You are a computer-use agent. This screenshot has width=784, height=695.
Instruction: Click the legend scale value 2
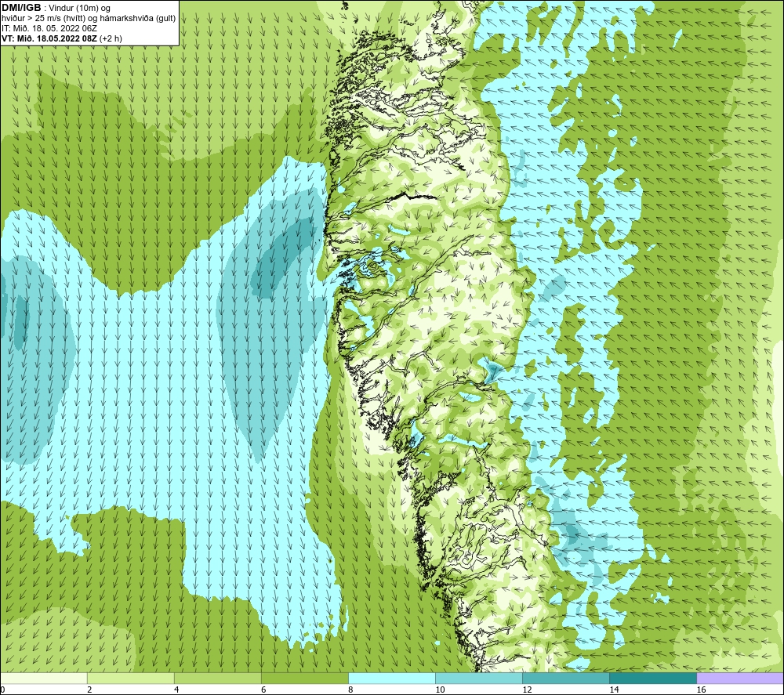coord(89,690)
